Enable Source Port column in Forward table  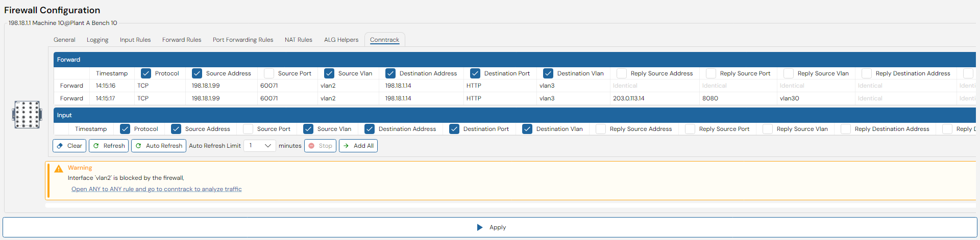(269, 73)
